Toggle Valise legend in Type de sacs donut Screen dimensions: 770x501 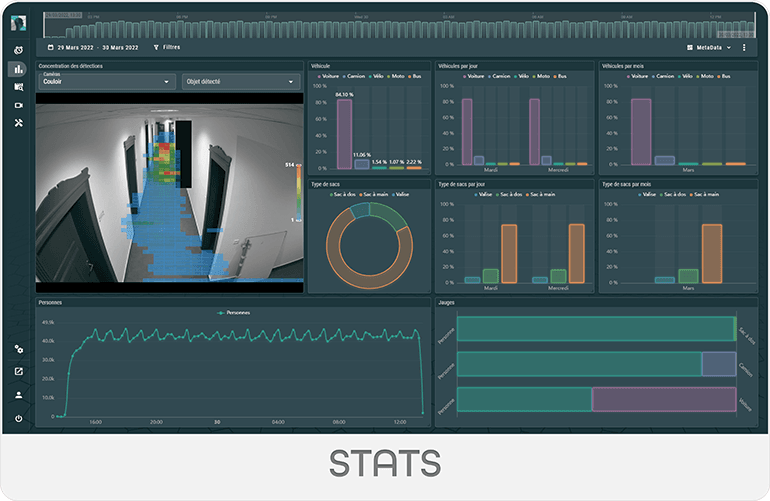click(400, 195)
